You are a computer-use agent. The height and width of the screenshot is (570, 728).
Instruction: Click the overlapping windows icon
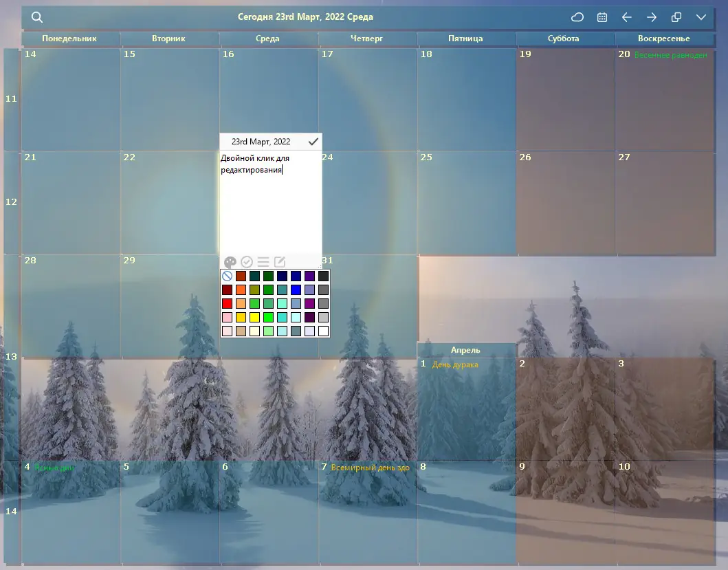[676, 17]
